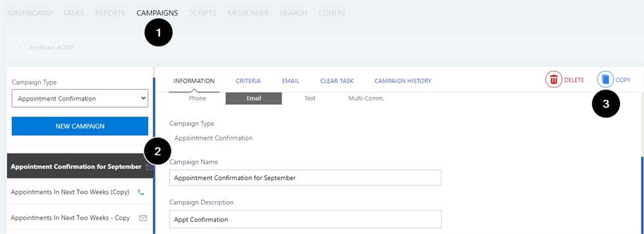Click the COPY label

(x=623, y=80)
